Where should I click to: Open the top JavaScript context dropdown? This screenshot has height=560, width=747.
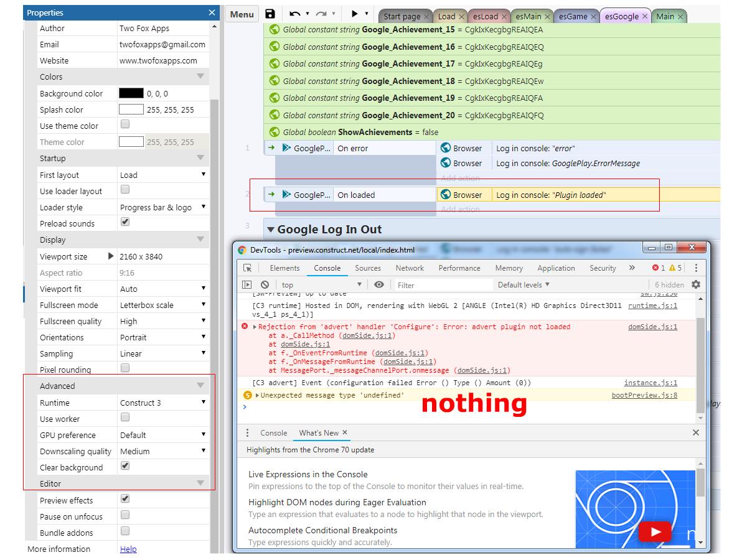pyautogui.click(x=321, y=285)
